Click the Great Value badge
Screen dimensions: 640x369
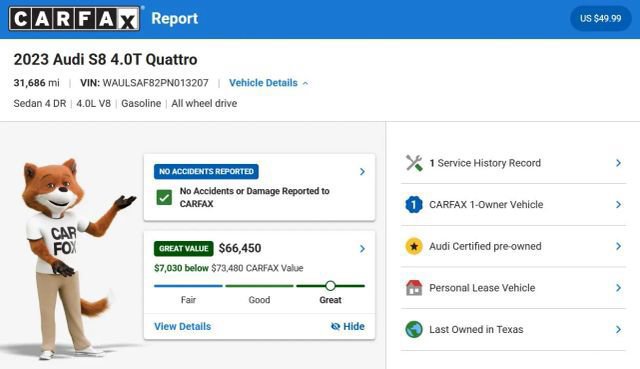coord(184,249)
